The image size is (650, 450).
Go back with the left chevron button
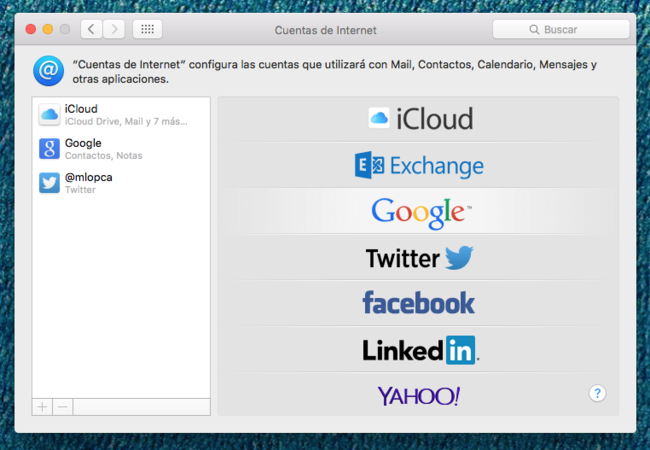91,29
